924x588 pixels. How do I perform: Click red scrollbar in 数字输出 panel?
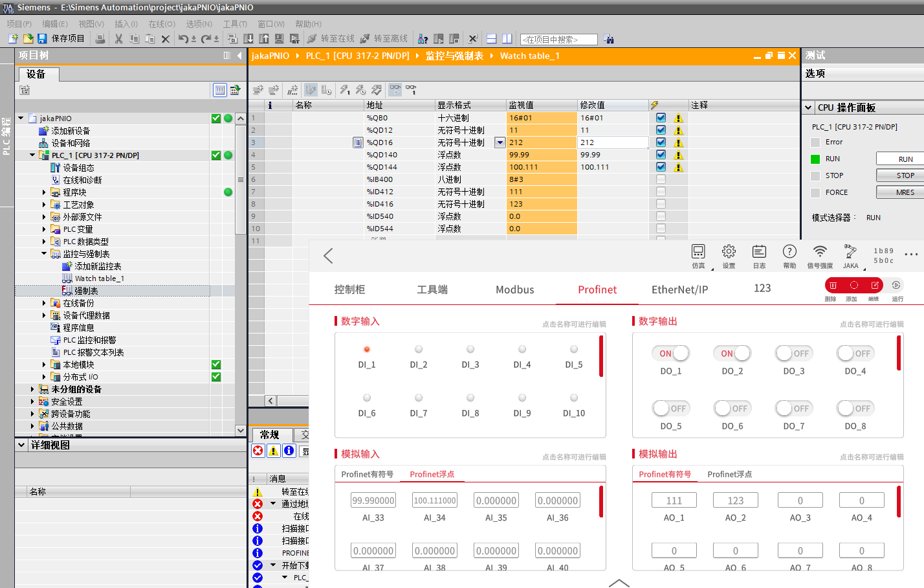pos(899,352)
